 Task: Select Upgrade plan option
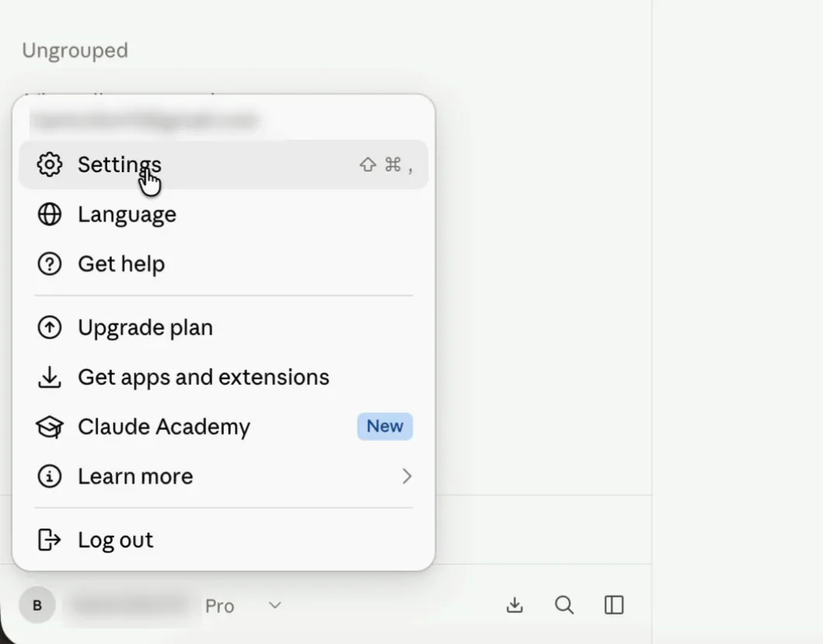(x=224, y=327)
